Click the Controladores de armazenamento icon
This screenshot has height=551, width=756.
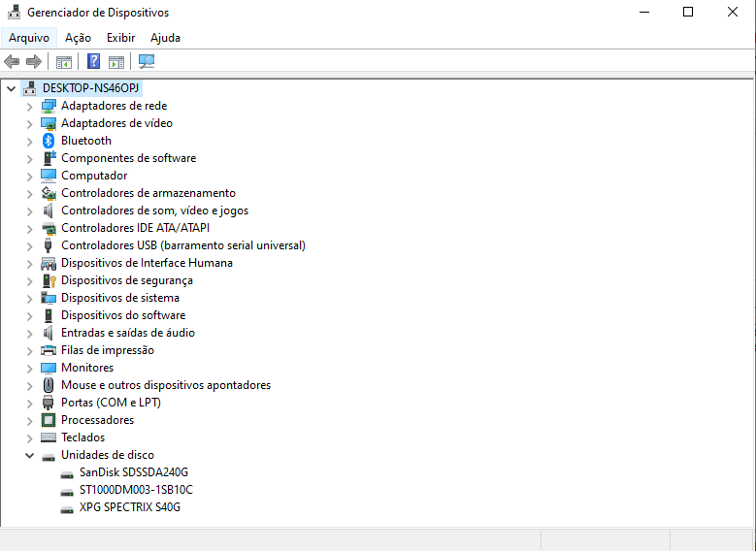tap(49, 193)
